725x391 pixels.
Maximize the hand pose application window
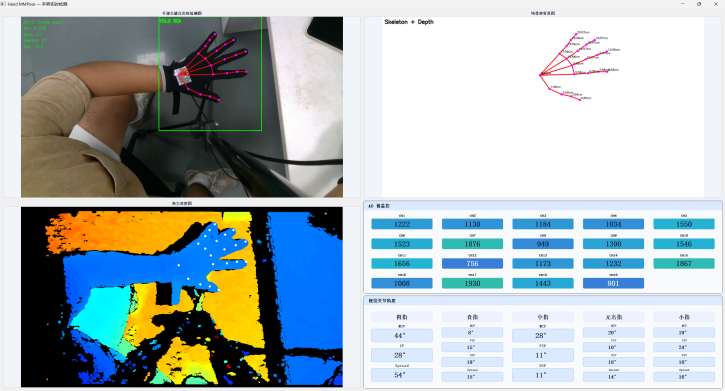click(699, 4)
